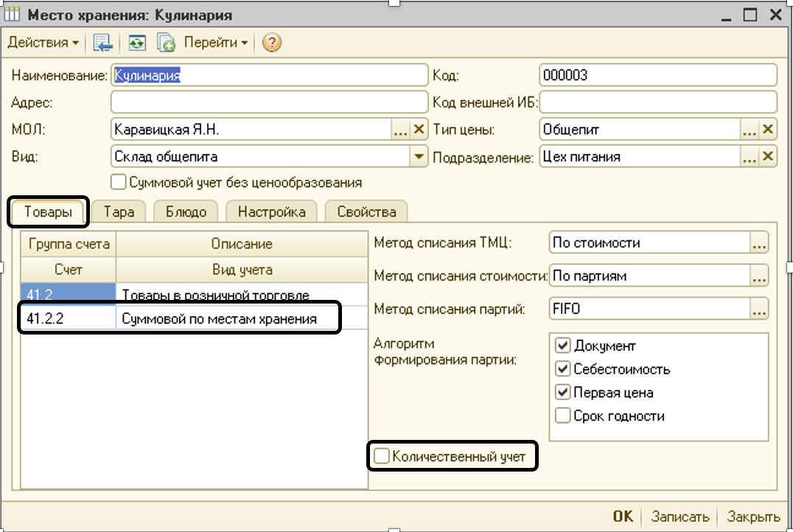This screenshot has width=793, height=532.
Task: Click the copy-with-plus toolbar icon
Action: coord(166,43)
